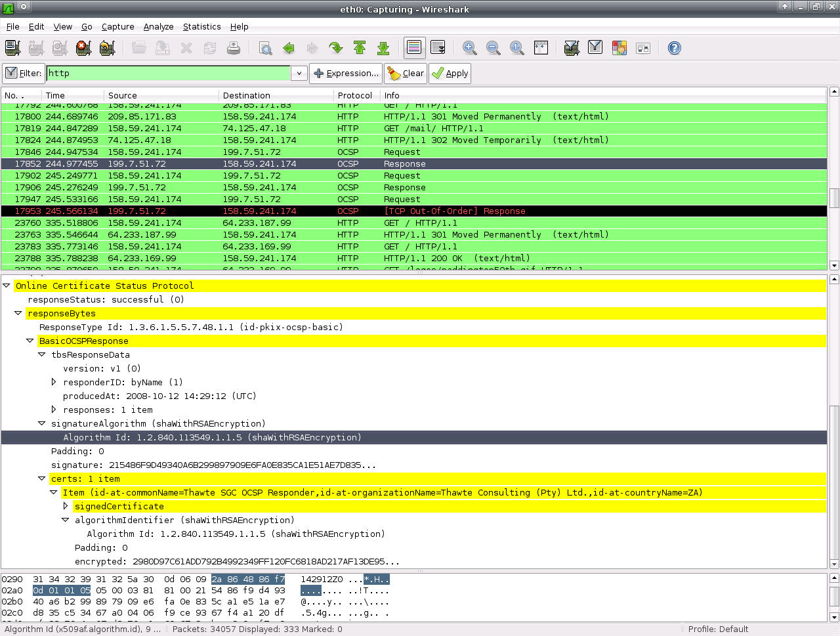The width and height of the screenshot is (840, 636).
Task: Open the filter history dropdown arrow
Action: pos(299,73)
